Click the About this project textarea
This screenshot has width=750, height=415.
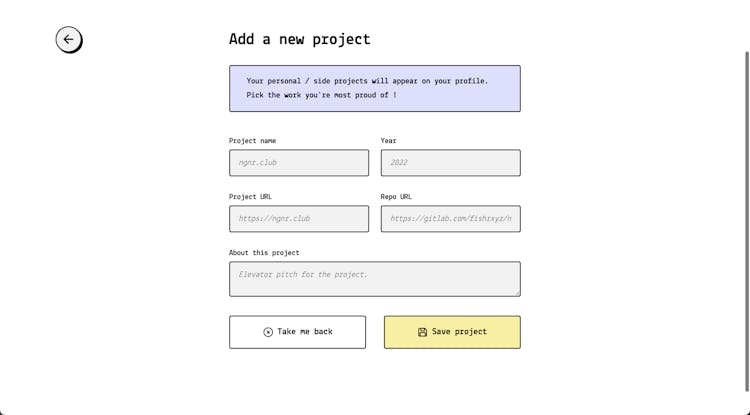pos(374,279)
